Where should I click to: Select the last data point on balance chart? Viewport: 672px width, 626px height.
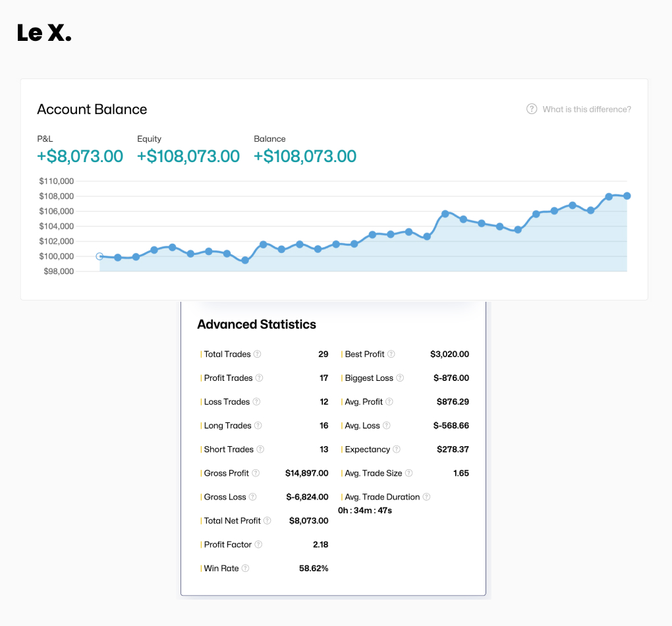click(x=627, y=196)
